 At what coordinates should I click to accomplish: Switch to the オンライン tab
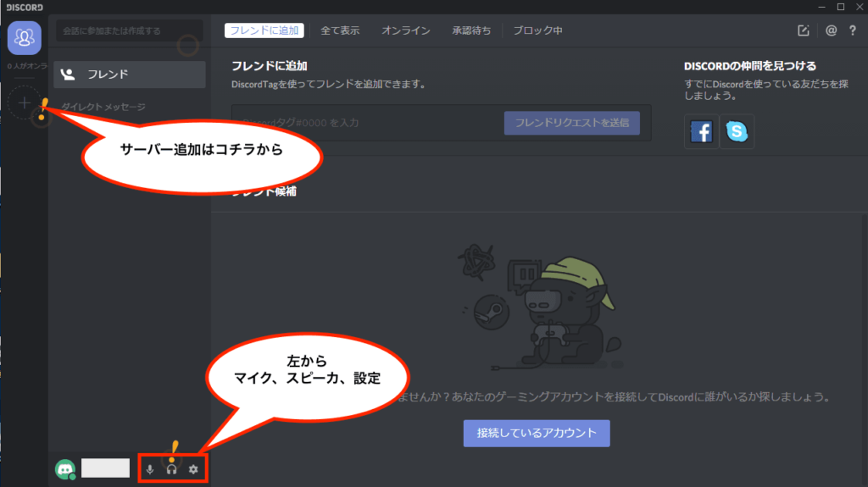(405, 30)
